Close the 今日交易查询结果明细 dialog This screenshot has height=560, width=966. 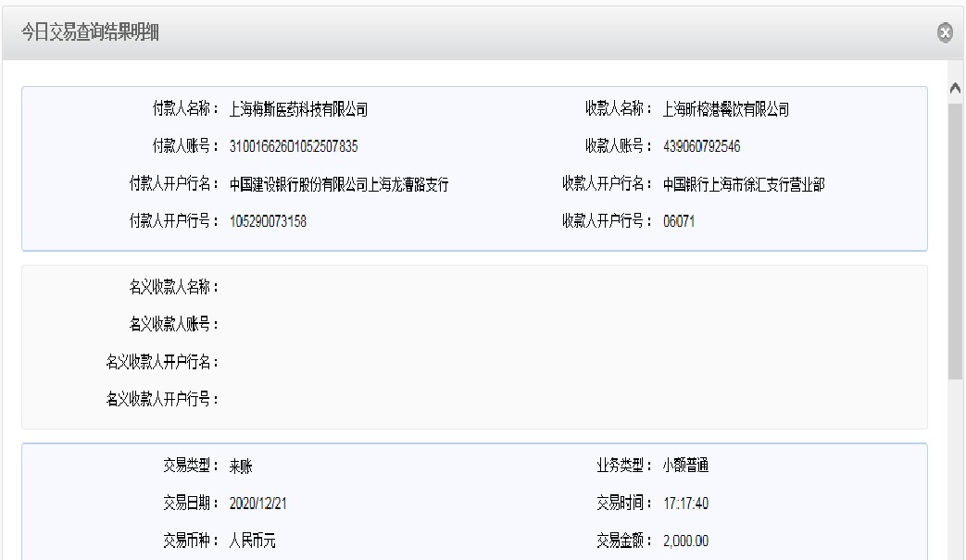click(x=945, y=33)
